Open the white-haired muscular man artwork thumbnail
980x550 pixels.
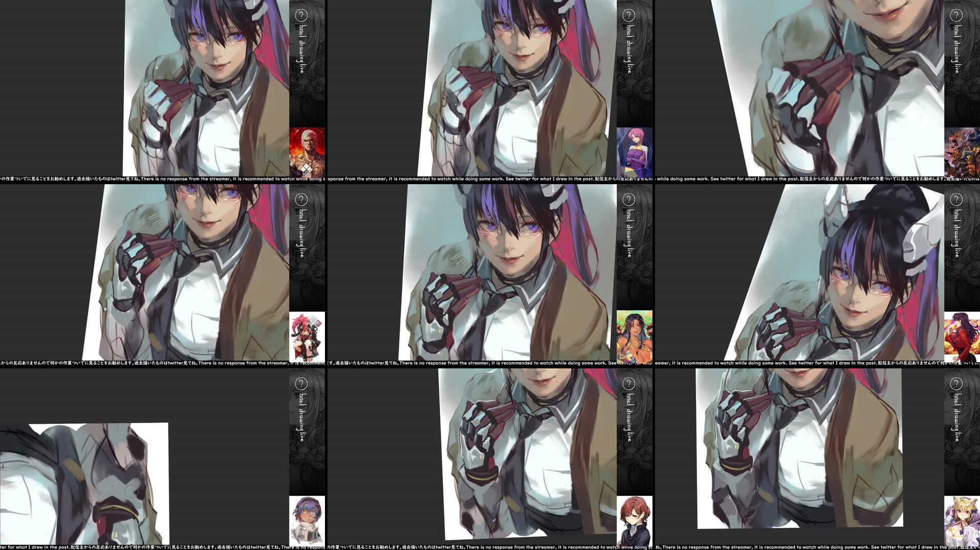pyautogui.click(x=307, y=152)
